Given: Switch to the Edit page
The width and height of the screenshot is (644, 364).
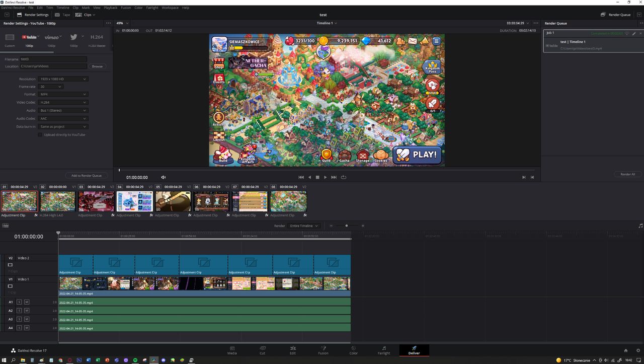Looking at the screenshot, I should [293, 350].
